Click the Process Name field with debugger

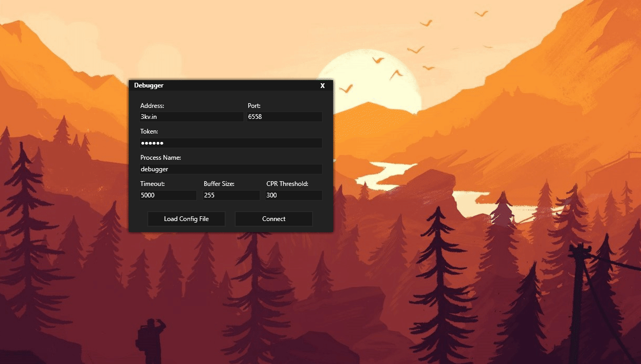click(231, 169)
